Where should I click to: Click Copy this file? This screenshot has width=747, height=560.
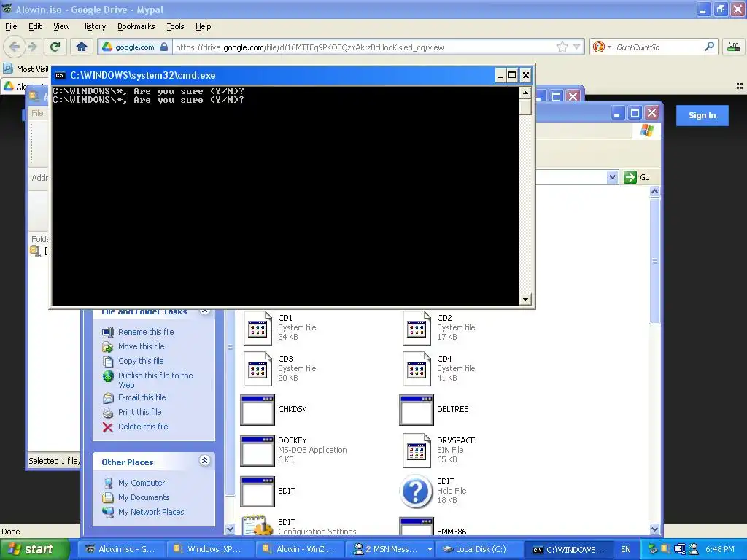tap(141, 361)
